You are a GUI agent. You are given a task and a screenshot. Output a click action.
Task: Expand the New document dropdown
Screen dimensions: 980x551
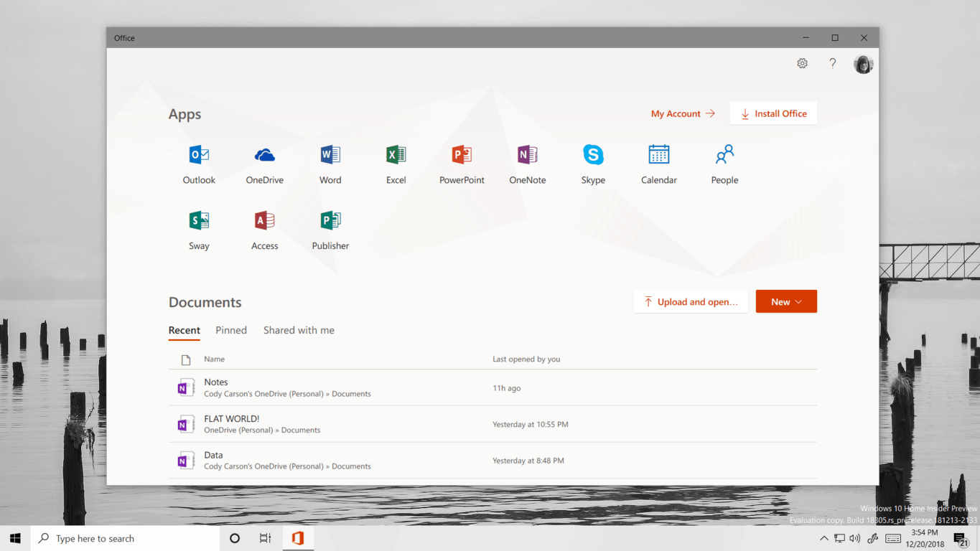pyautogui.click(x=786, y=302)
